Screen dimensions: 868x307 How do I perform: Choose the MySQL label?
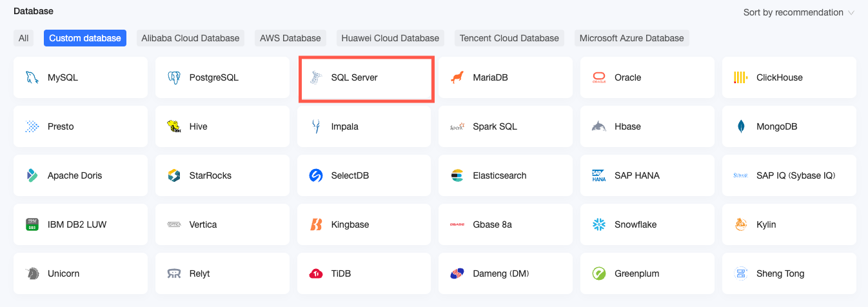click(63, 77)
